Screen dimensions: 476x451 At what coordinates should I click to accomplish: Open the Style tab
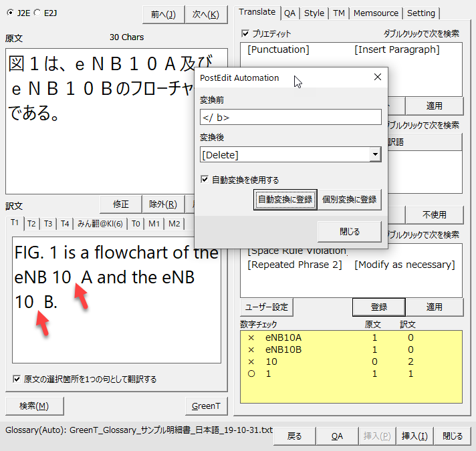(x=314, y=13)
